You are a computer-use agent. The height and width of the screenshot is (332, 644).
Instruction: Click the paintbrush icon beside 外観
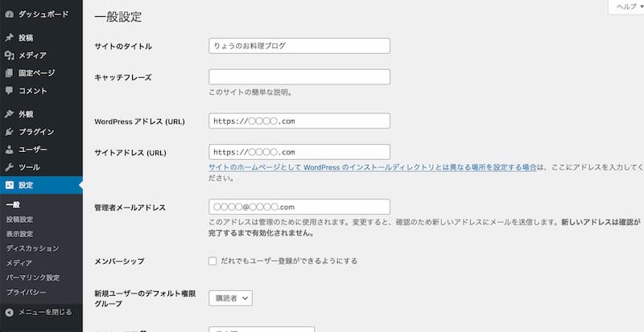pos(10,114)
